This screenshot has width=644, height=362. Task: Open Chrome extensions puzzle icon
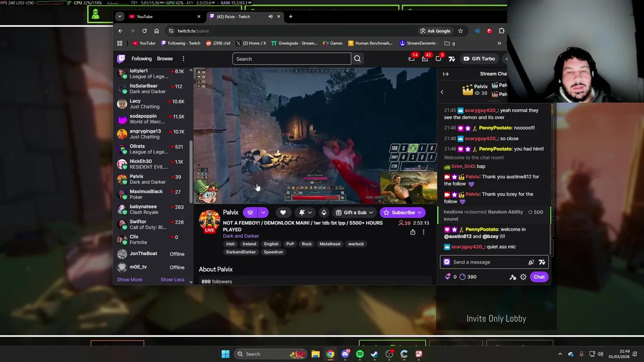tap(502, 31)
